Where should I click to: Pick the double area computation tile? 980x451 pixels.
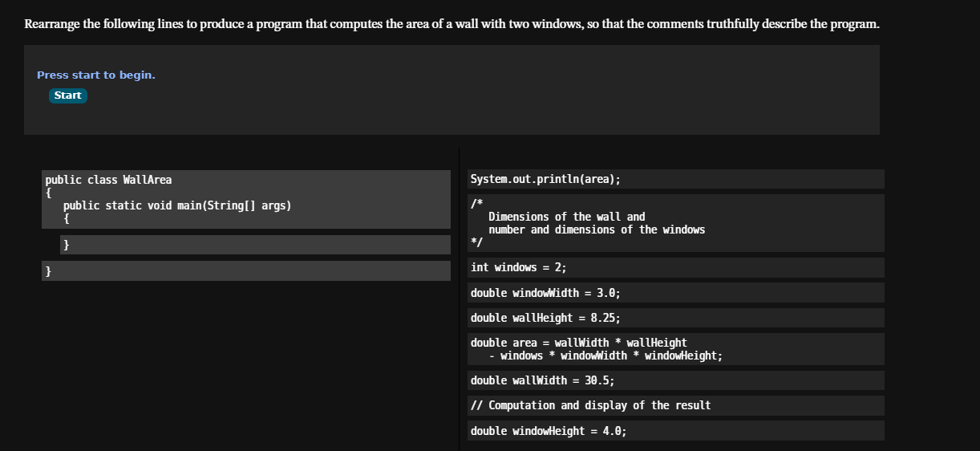(x=675, y=349)
